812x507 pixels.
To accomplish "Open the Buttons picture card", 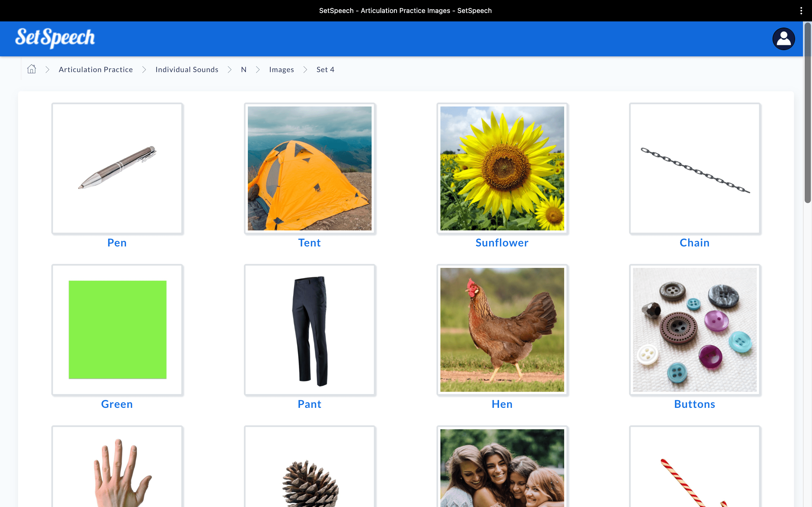I will [x=694, y=330].
